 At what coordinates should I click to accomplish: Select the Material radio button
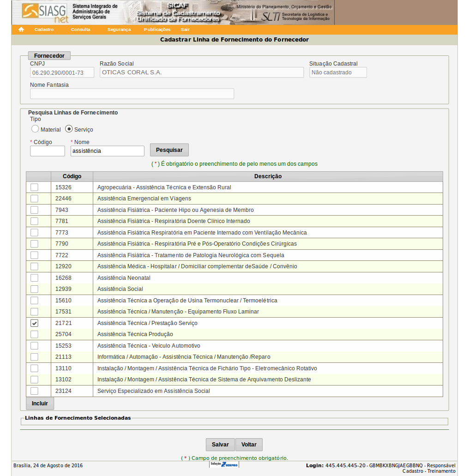(35, 129)
